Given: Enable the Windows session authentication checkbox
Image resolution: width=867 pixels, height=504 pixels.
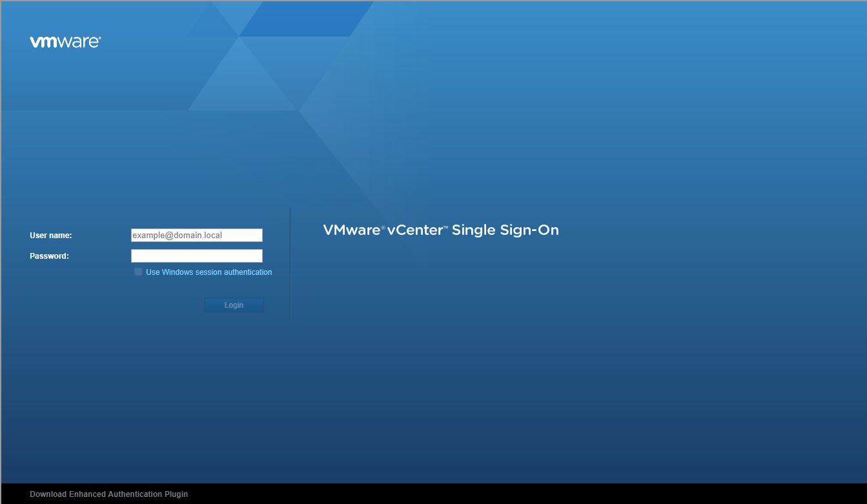Looking at the screenshot, I should (138, 272).
